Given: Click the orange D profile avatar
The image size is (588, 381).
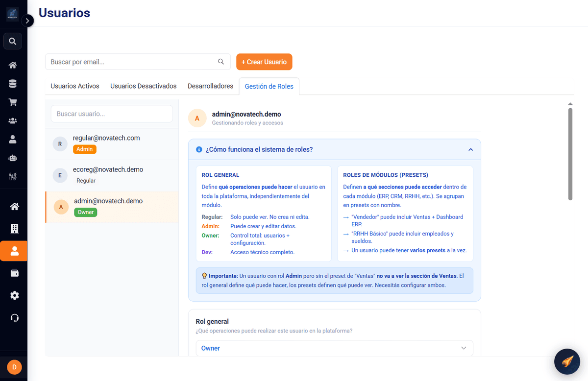Looking at the screenshot, I should [x=14, y=367].
